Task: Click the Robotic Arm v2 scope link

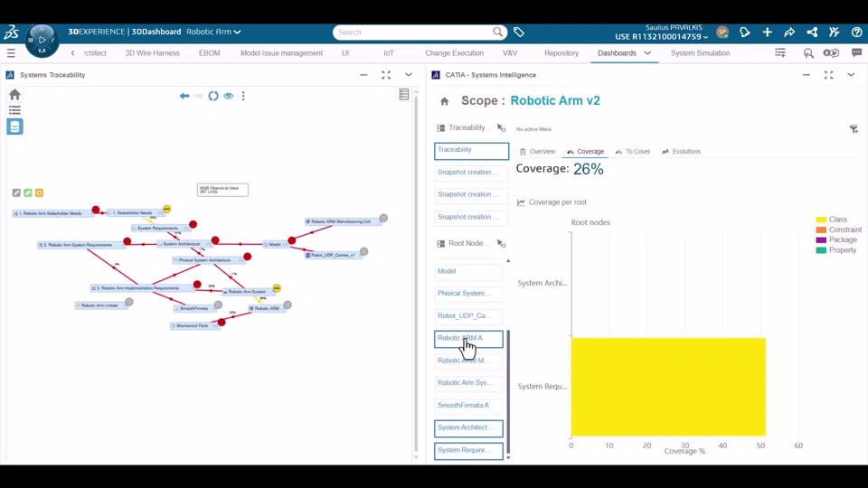Action: click(x=554, y=100)
